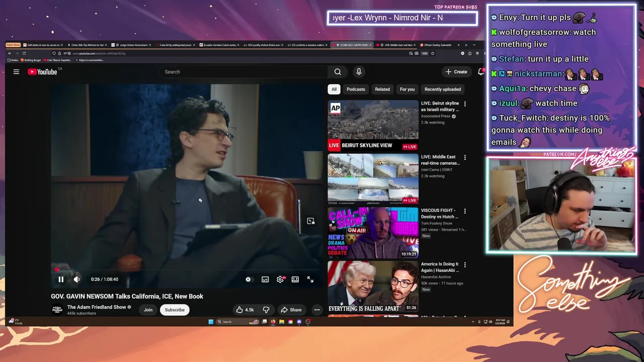The image size is (644, 362).
Task: Select the Podcasts filter chip
Action: tap(356, 89)
